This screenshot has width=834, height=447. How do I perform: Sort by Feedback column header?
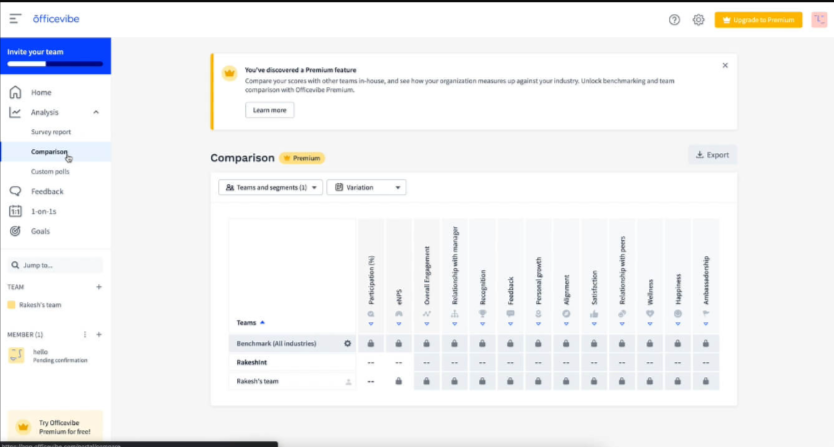(x=510, y=324)
